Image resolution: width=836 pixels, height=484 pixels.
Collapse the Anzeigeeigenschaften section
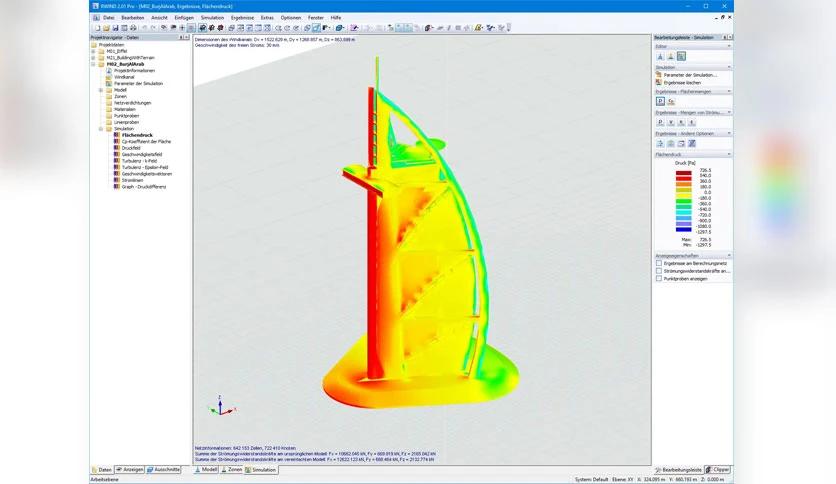click(729, 255)
